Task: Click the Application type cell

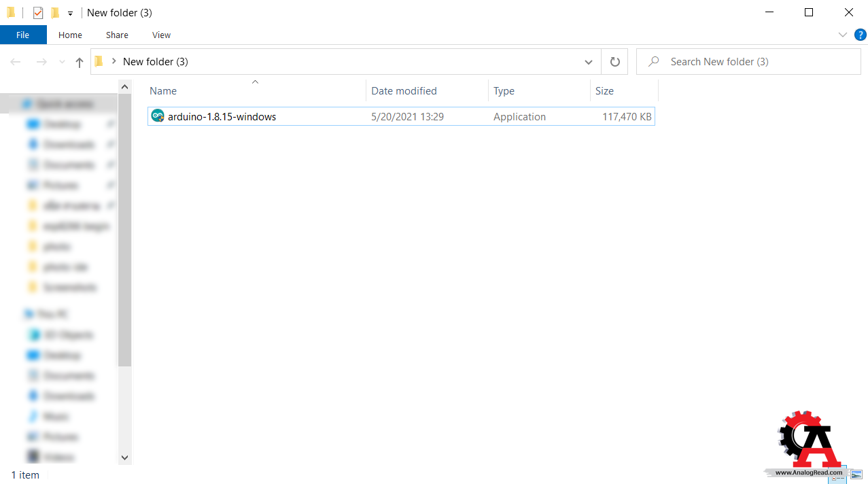Action: point(520,117)
